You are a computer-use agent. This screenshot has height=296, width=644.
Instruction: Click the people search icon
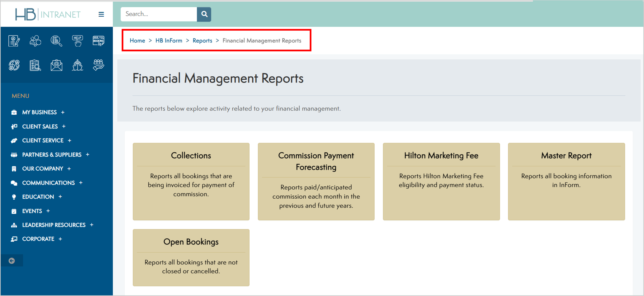coord(35,41)
